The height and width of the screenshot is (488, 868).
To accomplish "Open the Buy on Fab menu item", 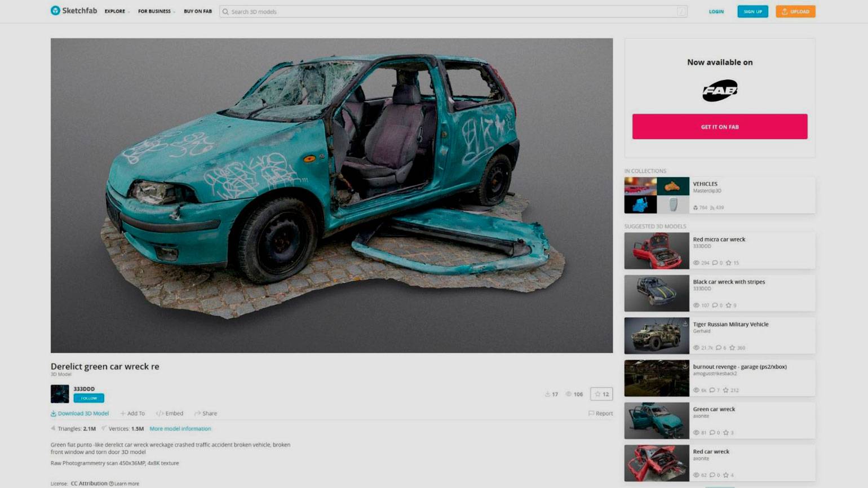I will pos(198,11).
